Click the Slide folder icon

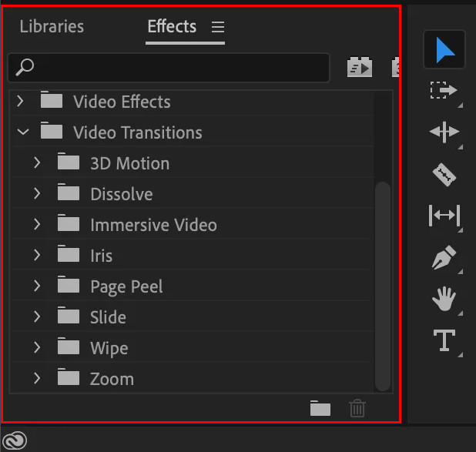69,315
